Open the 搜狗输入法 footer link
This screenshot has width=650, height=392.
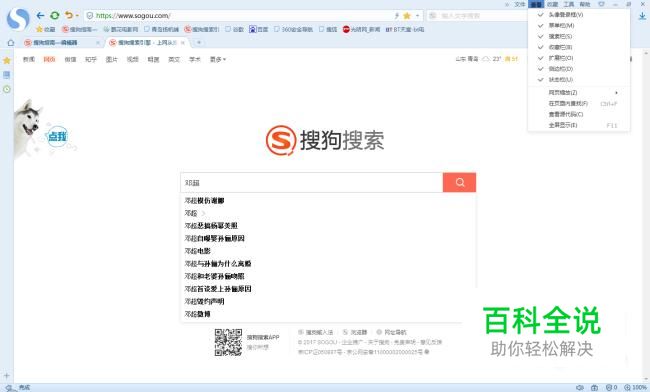coord(316,332)
